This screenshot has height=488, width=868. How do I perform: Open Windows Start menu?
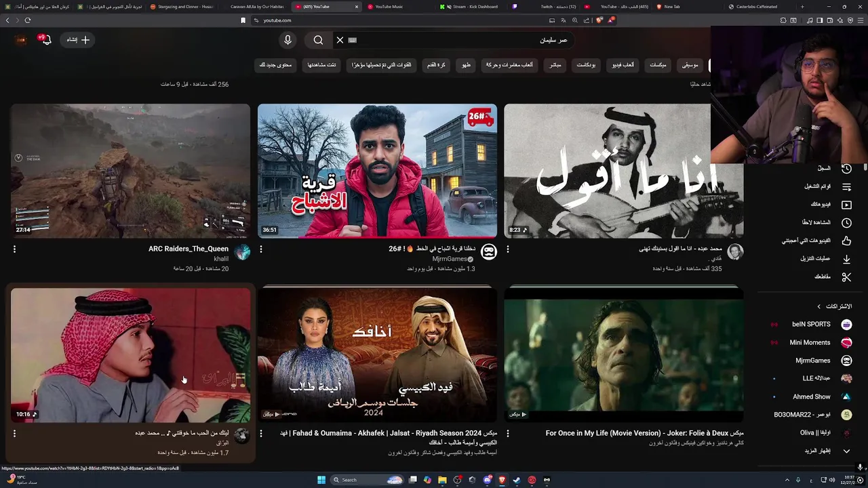coord(321,480)
